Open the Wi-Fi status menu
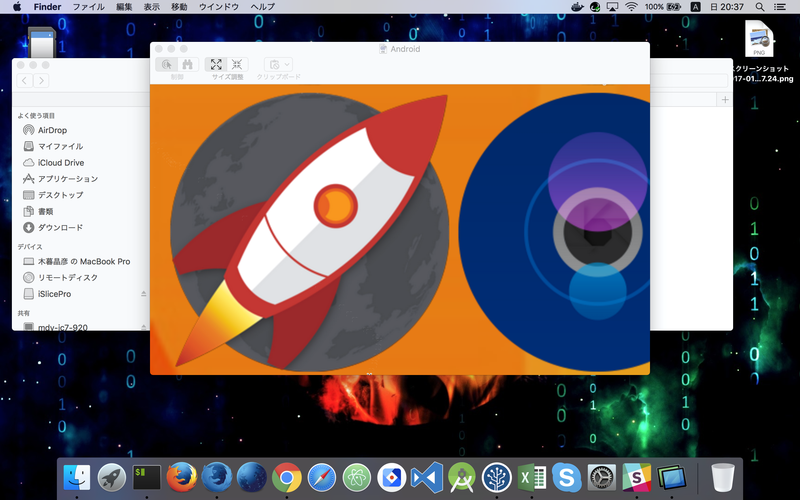Image resolution: width=800 pixels, height=500 pixels. pos(632,7)
